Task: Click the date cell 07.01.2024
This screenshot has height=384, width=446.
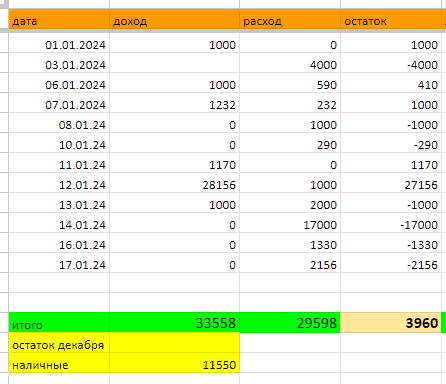Action: (59, 103)
